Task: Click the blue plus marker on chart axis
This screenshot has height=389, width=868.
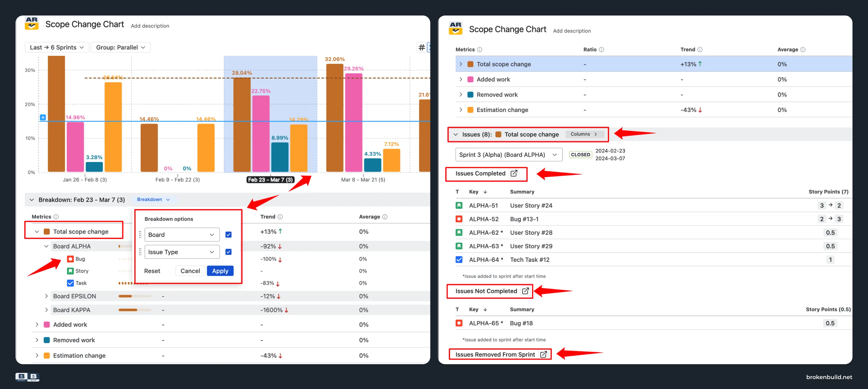Action: (x=43, y=117)
